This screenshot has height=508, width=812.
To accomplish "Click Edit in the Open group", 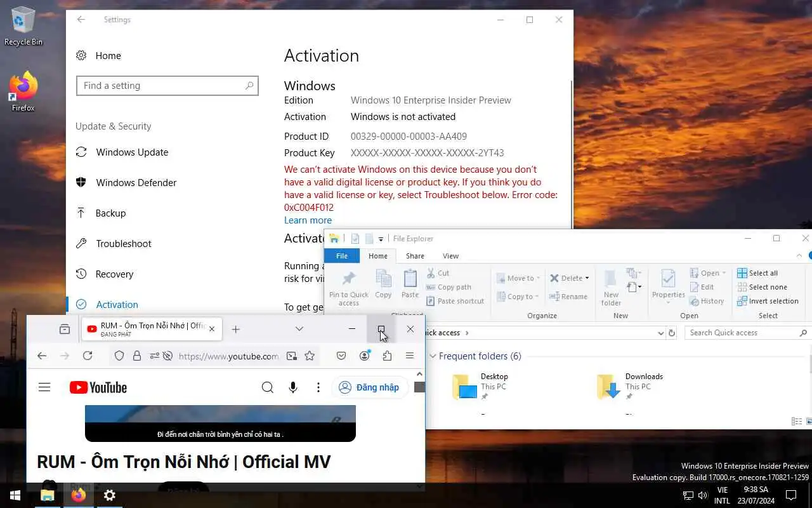I will click(x=702, y=287).
